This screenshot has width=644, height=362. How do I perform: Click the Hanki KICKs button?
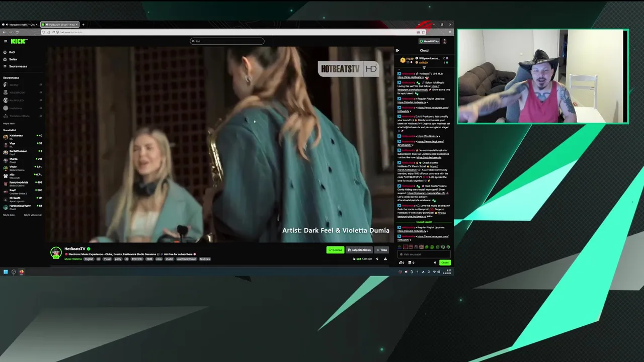click(x=430, y=41)
